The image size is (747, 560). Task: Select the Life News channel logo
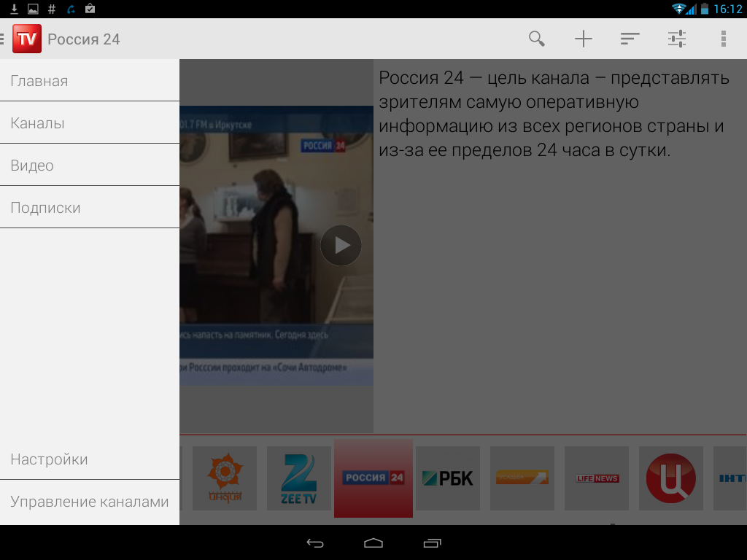(597, 478)
